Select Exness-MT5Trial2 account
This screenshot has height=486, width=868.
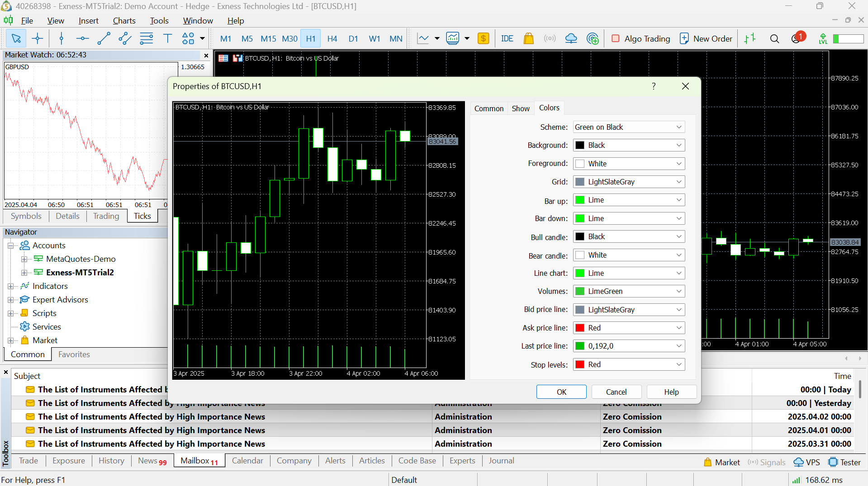[80, 273]
